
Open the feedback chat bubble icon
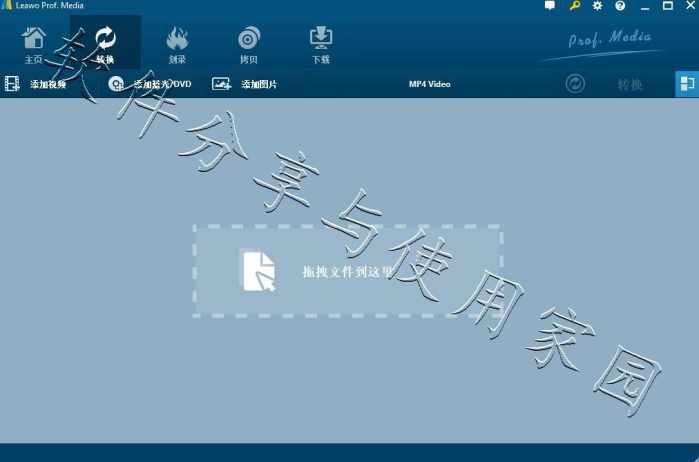click(550, 5)
